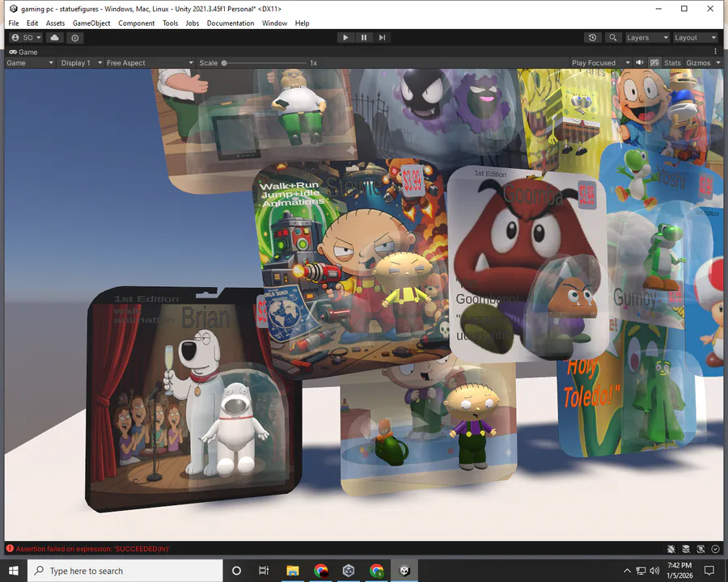
Task: Toggle the Stats overlay button
Action: click(x=672, y=63)
